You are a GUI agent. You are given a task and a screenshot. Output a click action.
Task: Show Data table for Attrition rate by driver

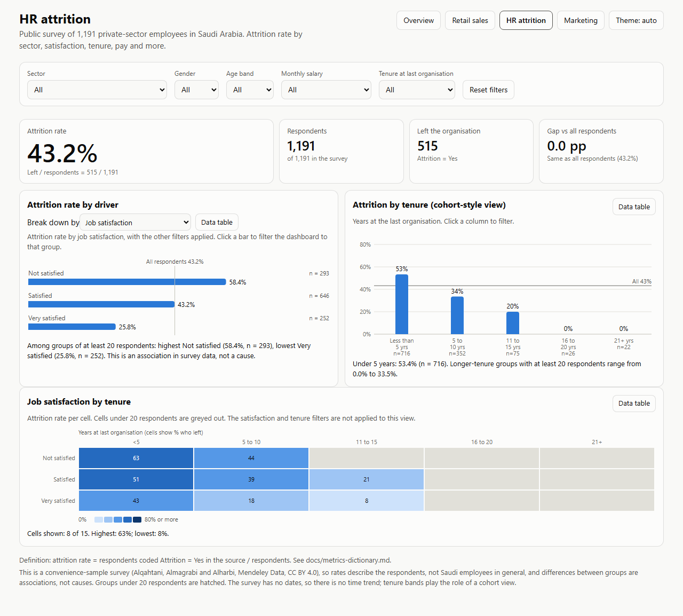(x=217, y=223)
